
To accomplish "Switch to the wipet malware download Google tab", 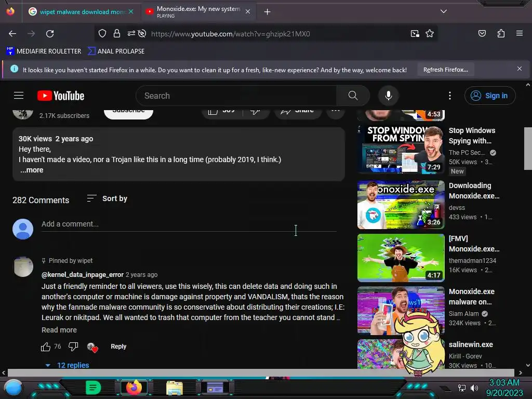I will coord(82,11).
